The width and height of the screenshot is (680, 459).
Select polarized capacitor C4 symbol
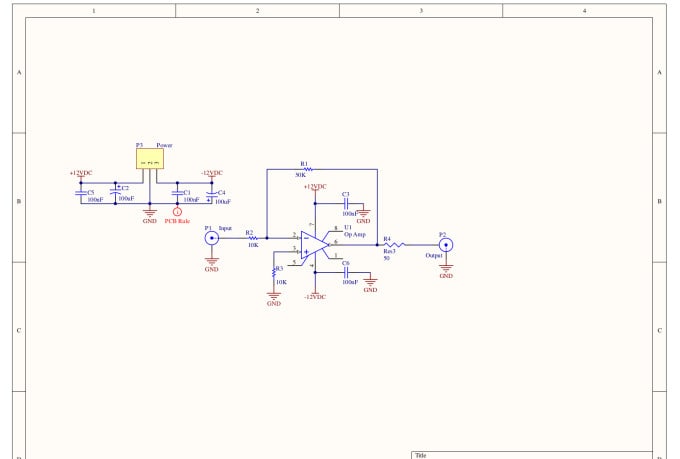pyautogui.click(x=211, y=195)
